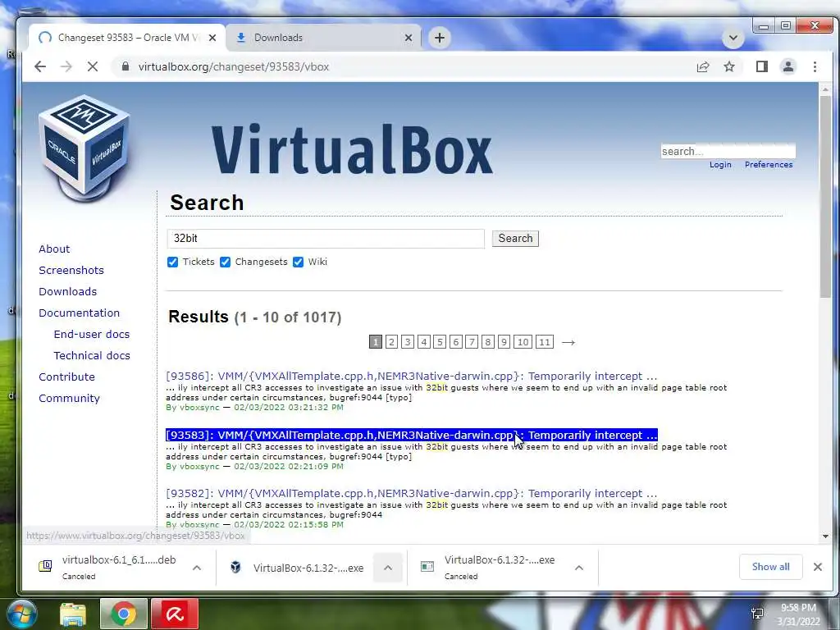Jump to results page 6
This screenshot has width=840, height=630.
tap(456, 342)
